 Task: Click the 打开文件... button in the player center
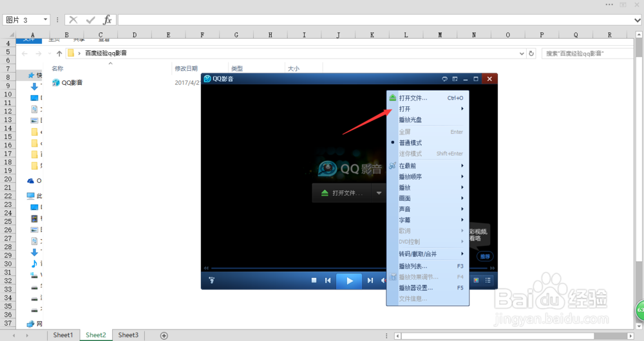tap(342, 193)
